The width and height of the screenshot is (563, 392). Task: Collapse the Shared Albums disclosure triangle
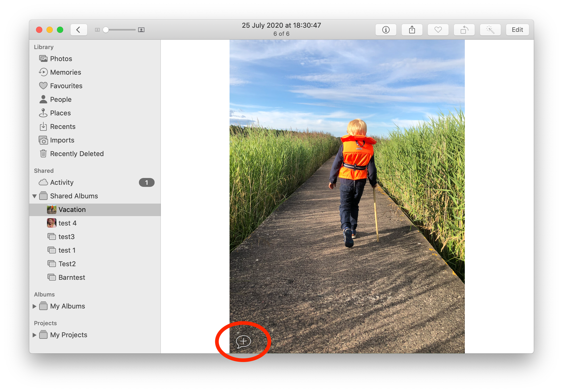click(x=34, y=196)
